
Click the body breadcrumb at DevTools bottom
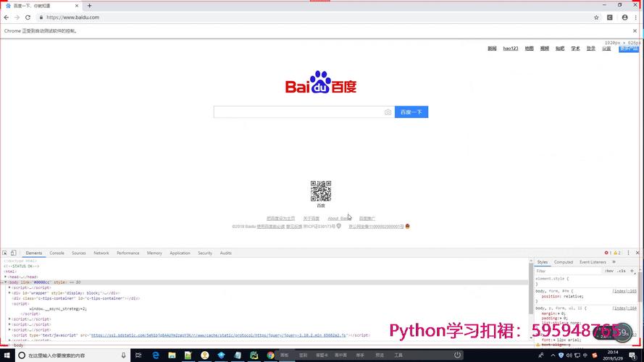19,345
